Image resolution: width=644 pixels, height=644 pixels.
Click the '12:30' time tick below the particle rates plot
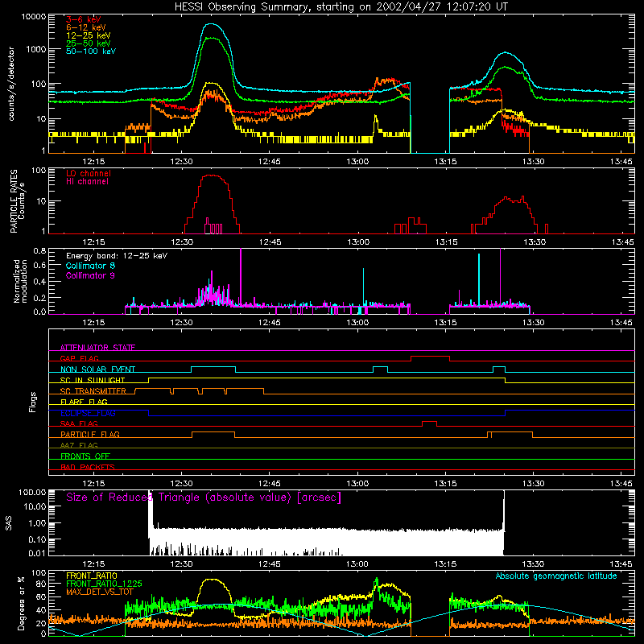[182, 242]
